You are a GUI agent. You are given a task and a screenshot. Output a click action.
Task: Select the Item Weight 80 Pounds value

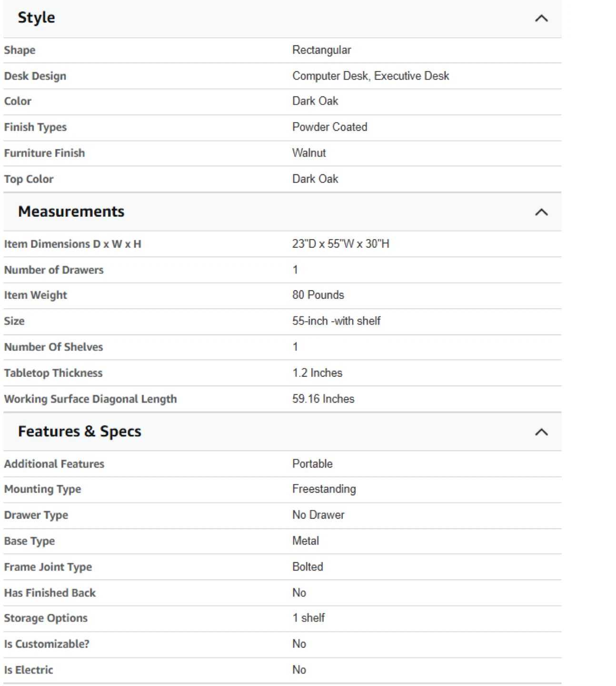click(x=318, y=295)
